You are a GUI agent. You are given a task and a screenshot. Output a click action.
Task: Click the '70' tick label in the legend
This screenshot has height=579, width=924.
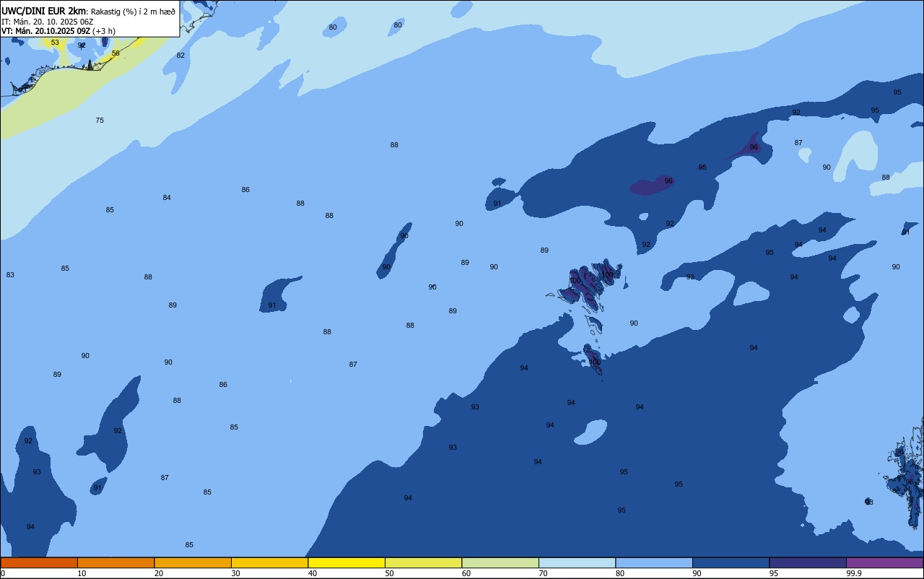tap(543, 573)
